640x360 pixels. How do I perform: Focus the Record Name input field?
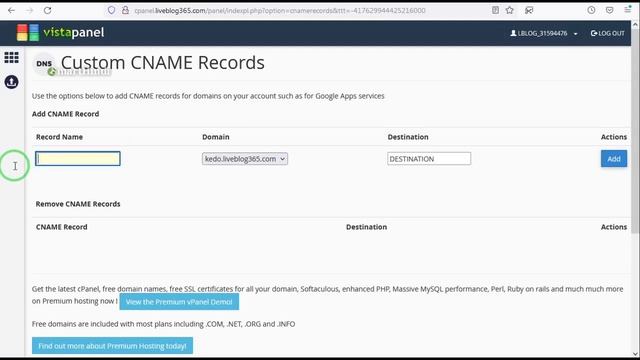(x=78, y=158)
